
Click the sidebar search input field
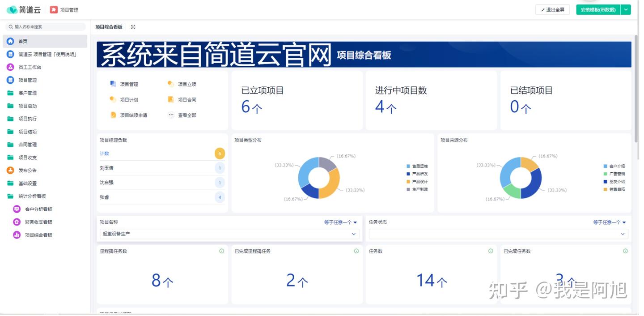tap(45, 27)
